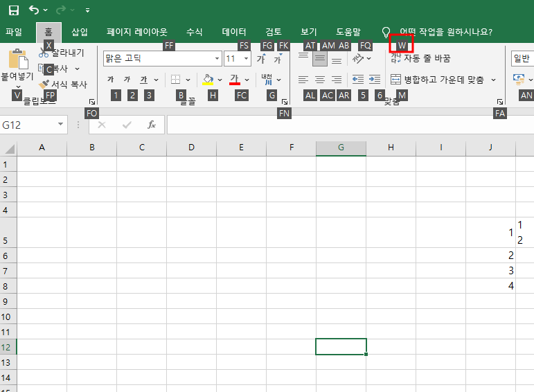Open the 파일 tab
Screen dimensions: 534x392
(14, 32)
